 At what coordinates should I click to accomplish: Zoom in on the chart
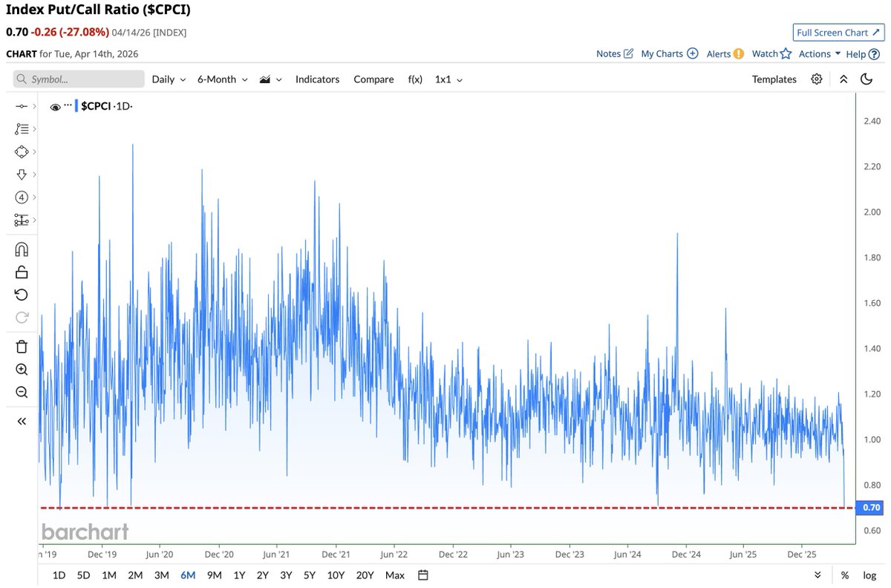[22, 369]
